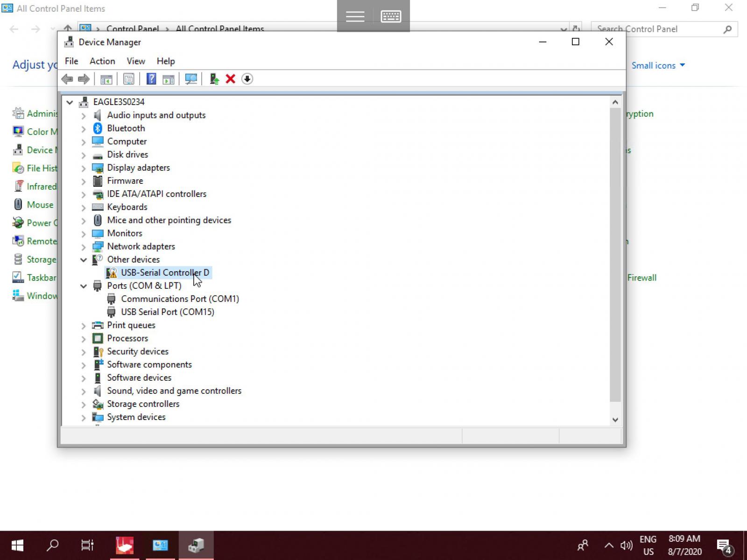Click the blue Help toolbar icon
The height and width of the screenshot is (560, 747).
[x=151, y=79]
